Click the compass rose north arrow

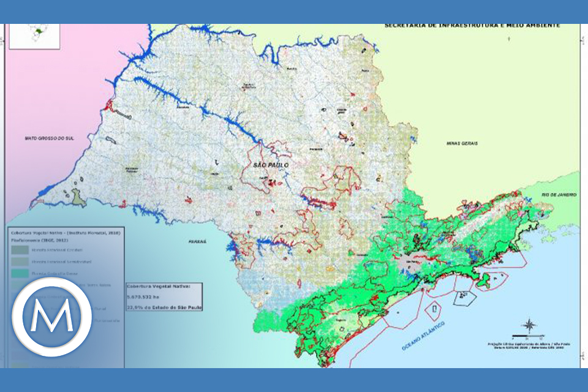coord(528,326)
